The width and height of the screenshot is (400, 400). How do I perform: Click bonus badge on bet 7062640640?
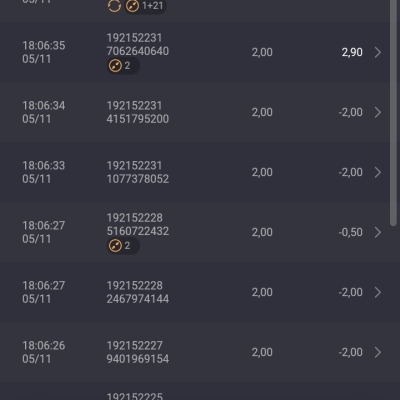point(123,66)
